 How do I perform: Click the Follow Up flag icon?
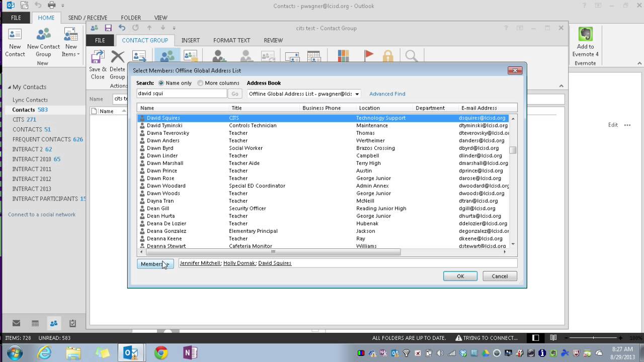coord(369,56)
